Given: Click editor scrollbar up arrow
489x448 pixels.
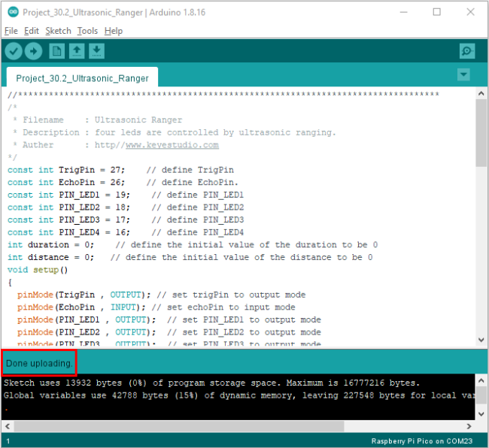Looking at the screenshot, I should [x=481, y=93].
